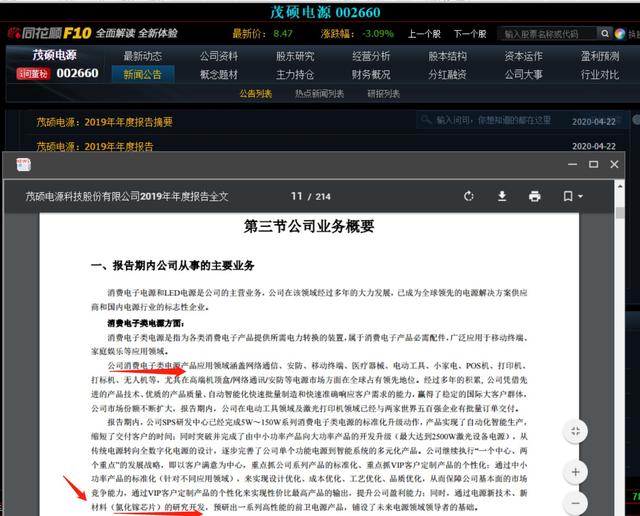Rotate the PDF with the rotate icon
Screen dimensions: 640x516
pos(469,196)
